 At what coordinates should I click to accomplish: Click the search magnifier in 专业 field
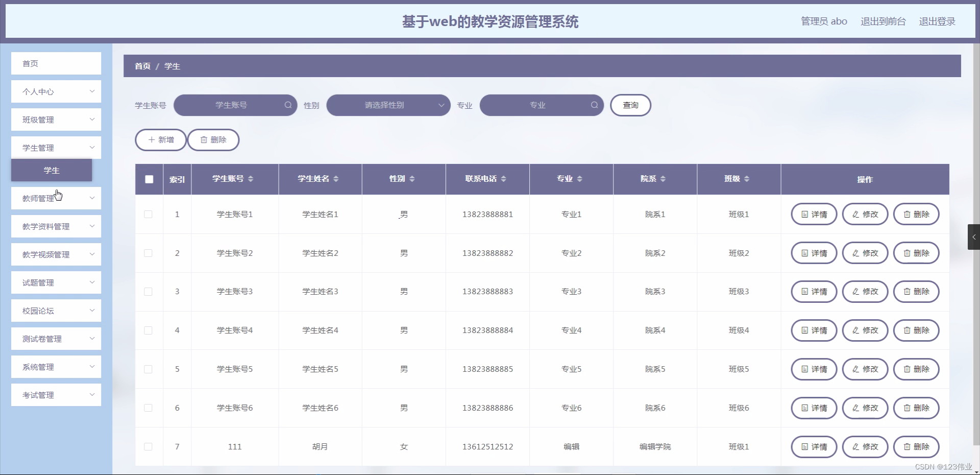tap(594, 105)
